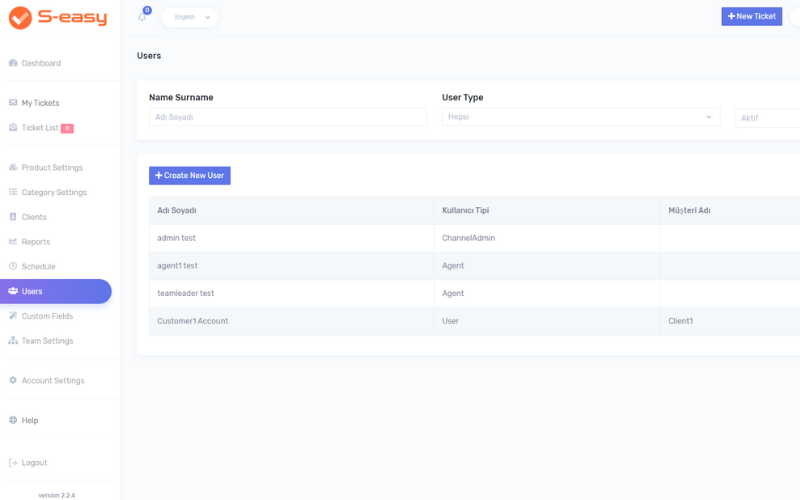Click the notification count badge
Image resolution: width=800 pixels, height=500 pixels.
click(x=147, y=10)
